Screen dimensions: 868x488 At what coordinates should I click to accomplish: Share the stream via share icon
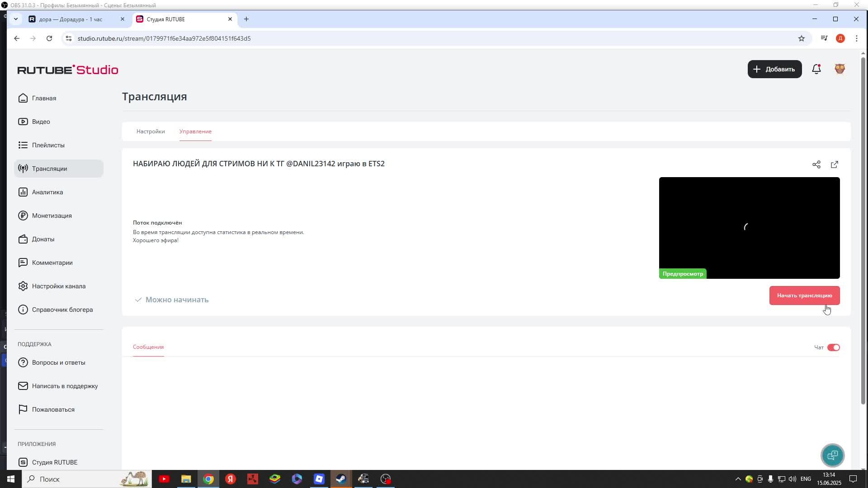coord(816,164)
